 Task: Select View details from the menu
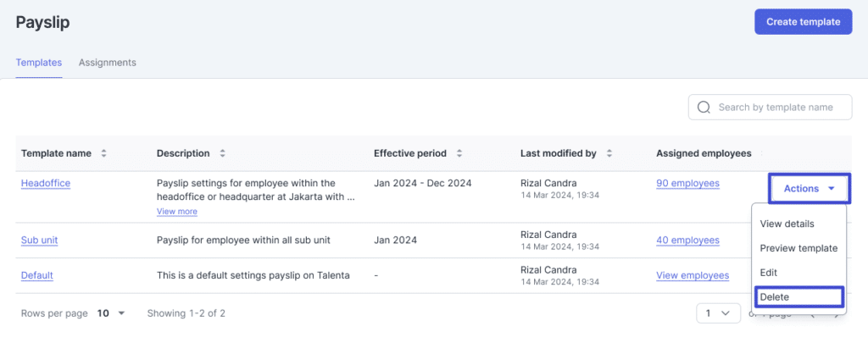[x=787, y=224]
